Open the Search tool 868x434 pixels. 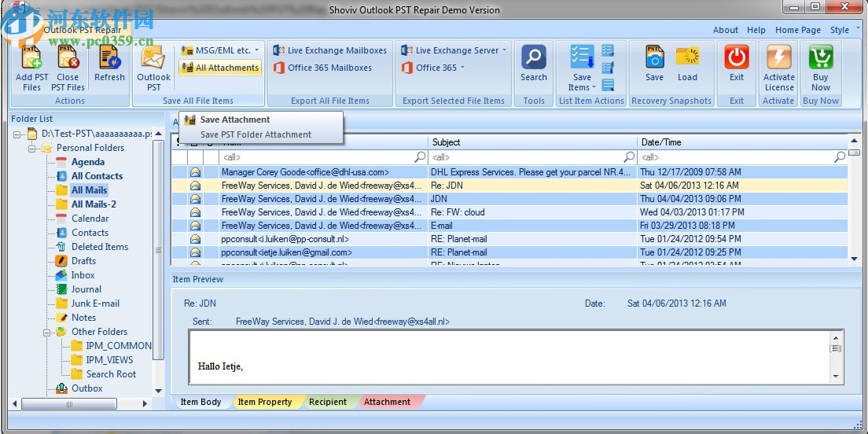[x=533, y=59]
